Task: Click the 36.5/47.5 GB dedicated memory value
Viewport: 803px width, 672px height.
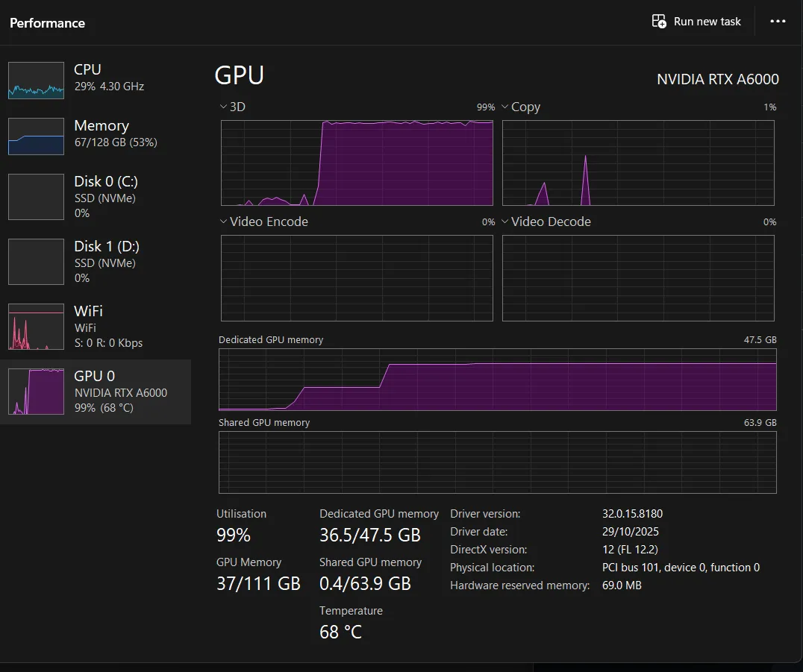Action: [x=369, y=535]
